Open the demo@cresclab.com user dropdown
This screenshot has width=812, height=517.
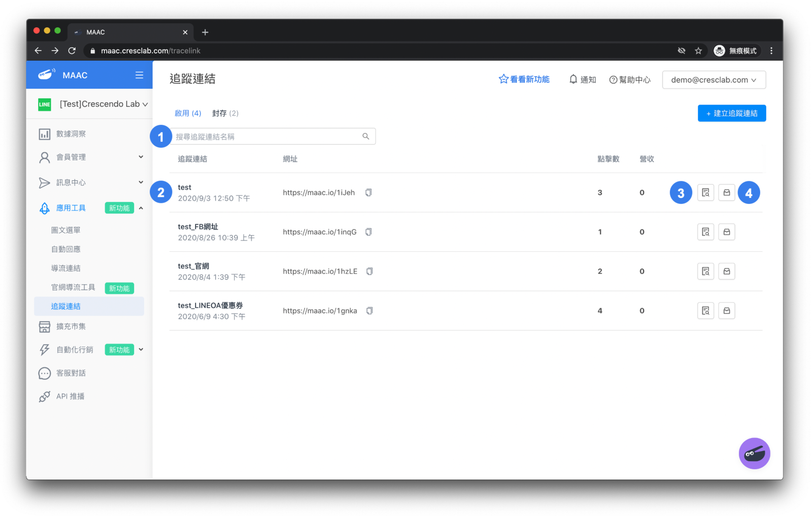[x=714, y=80]
